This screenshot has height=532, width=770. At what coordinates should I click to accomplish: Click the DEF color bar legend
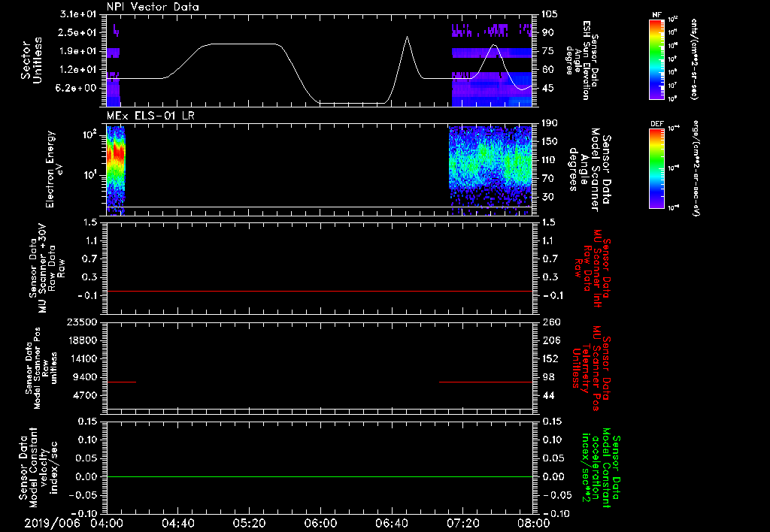657,168
